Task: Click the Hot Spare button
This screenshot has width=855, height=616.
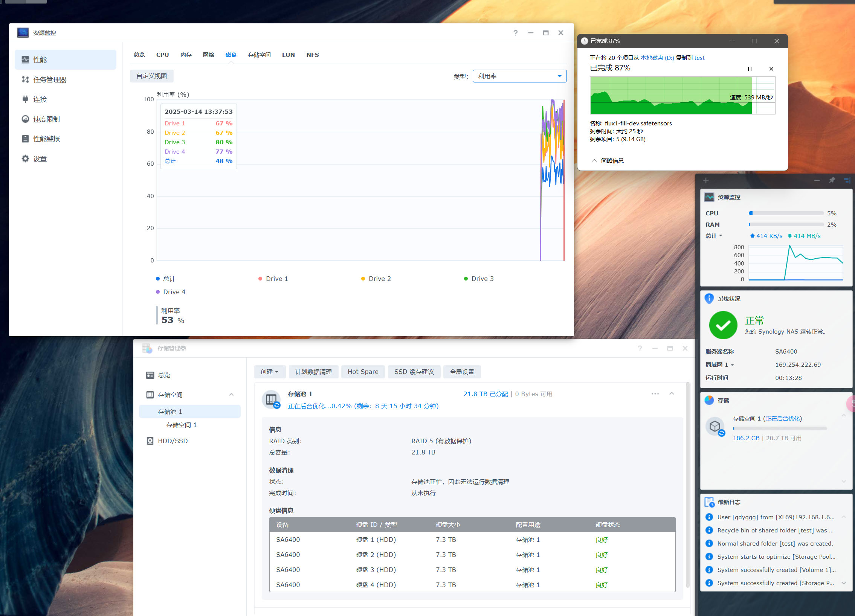Action: click(x=363, y=372)
